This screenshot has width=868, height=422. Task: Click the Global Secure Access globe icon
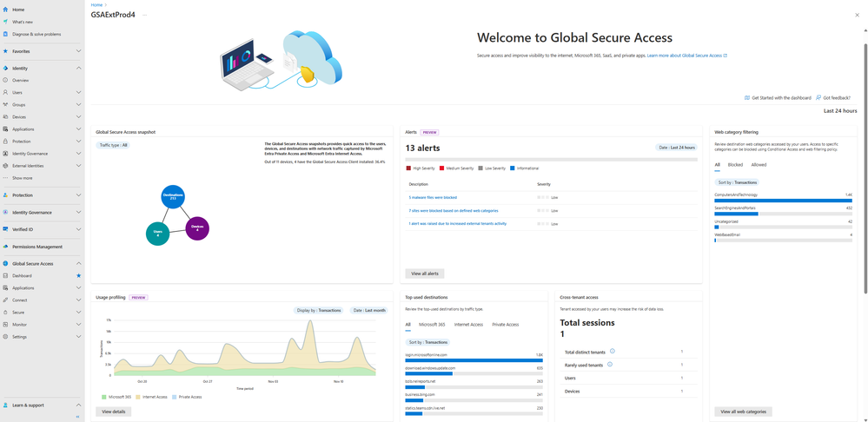click(5, 264)
